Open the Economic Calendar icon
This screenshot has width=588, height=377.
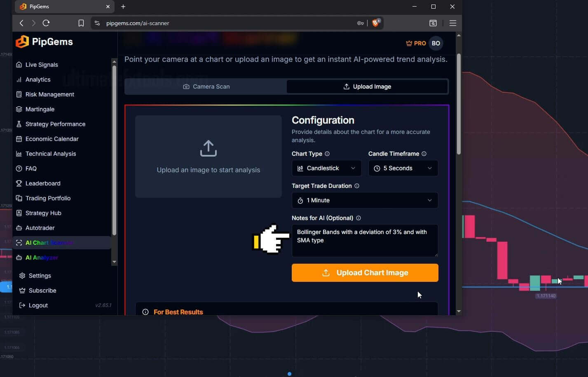(19, 139)
